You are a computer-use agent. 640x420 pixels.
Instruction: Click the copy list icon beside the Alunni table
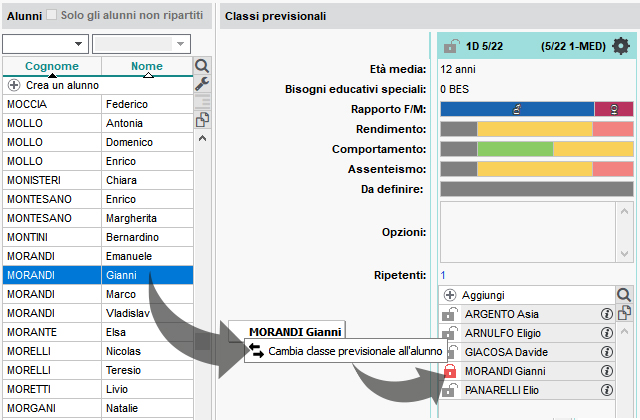[202, 120]
